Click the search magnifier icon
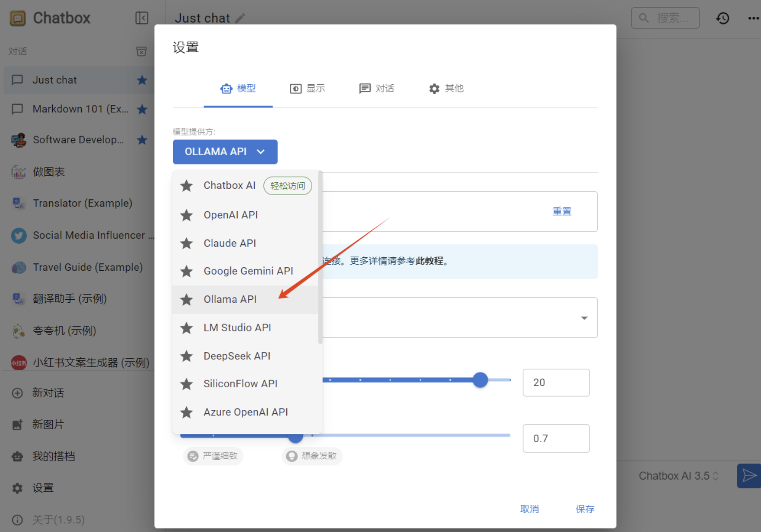761x532 pixels. [x=644, y=18]
